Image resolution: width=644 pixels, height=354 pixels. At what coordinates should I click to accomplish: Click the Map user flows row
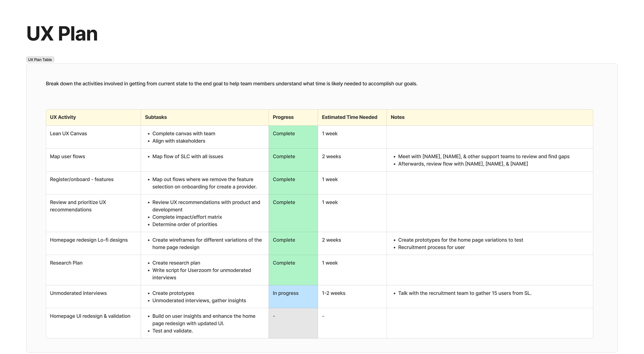coord(67,156)
